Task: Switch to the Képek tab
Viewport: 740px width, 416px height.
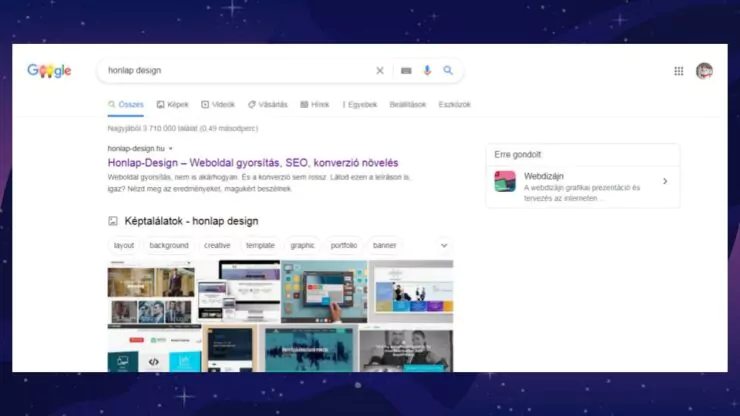Action: (x=172, y=104)
